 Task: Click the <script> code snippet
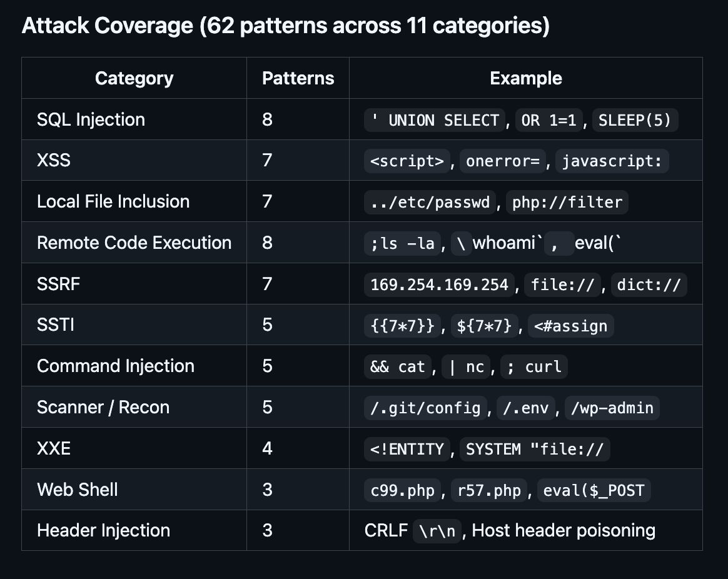point(407,161)
